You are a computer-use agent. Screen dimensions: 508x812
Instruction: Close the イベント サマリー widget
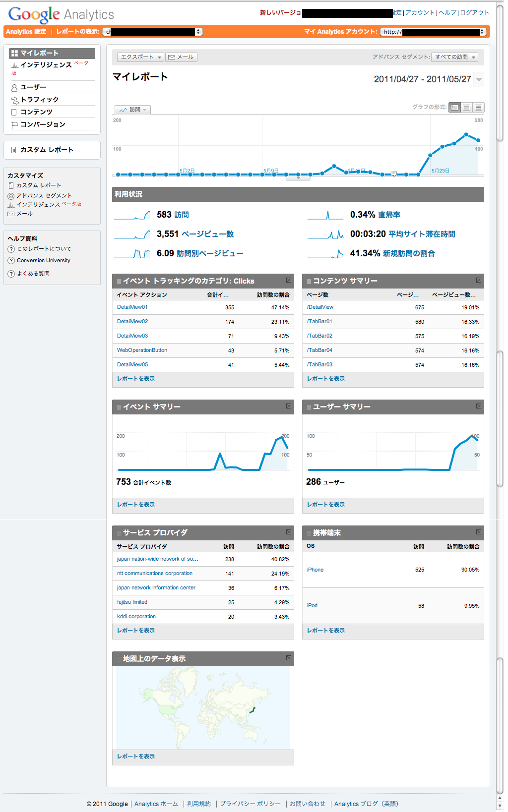click(x=289, y=406)
